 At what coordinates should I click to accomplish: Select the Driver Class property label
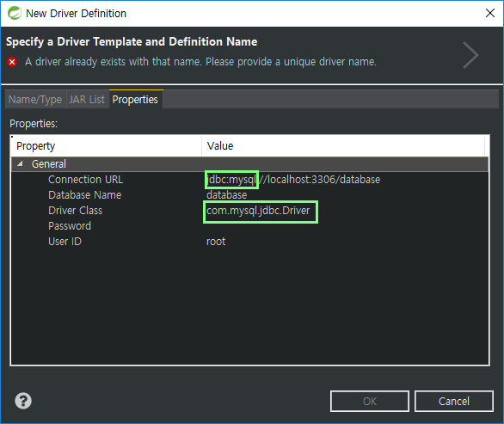(x=75, y=211)
